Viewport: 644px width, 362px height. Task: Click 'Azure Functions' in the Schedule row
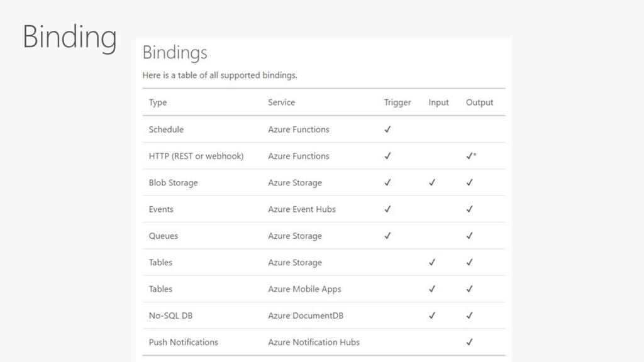(x=299, y=129)
